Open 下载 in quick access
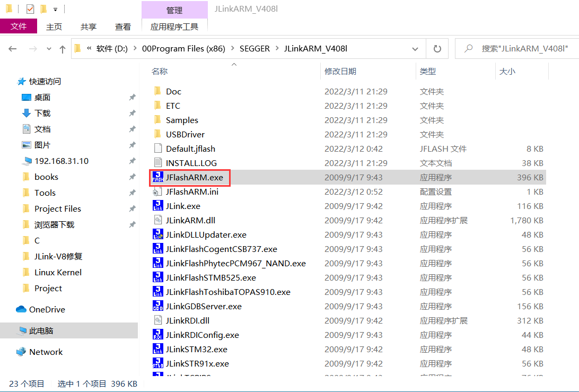Screen dimensions: 579x392 click(42, 113)
